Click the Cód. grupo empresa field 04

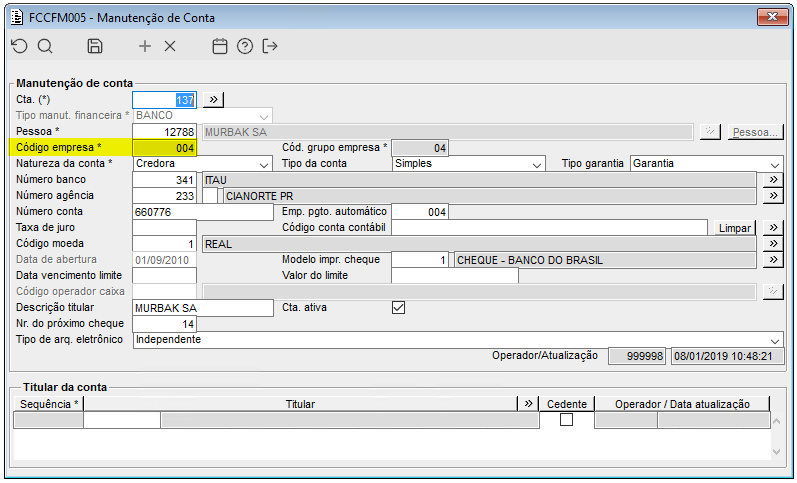pyautogui.click(x=420, y=148)
